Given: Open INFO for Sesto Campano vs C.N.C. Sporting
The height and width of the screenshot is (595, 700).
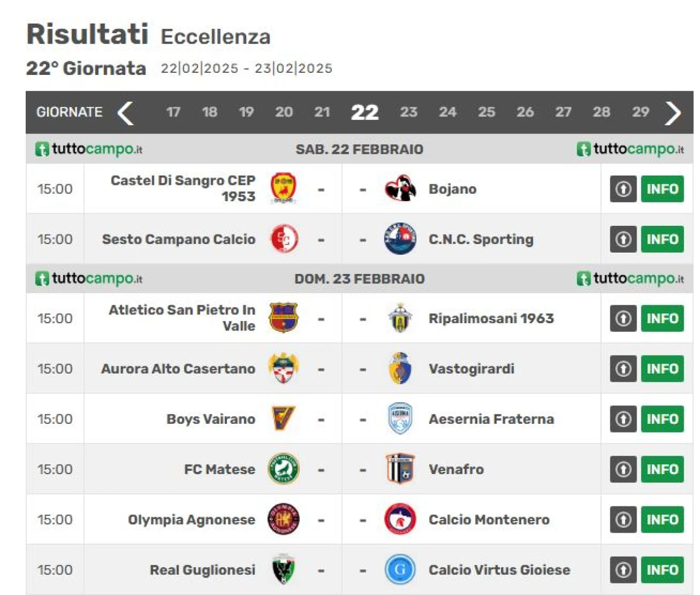Looking at the screenshot, I should [x=662, y=239].
